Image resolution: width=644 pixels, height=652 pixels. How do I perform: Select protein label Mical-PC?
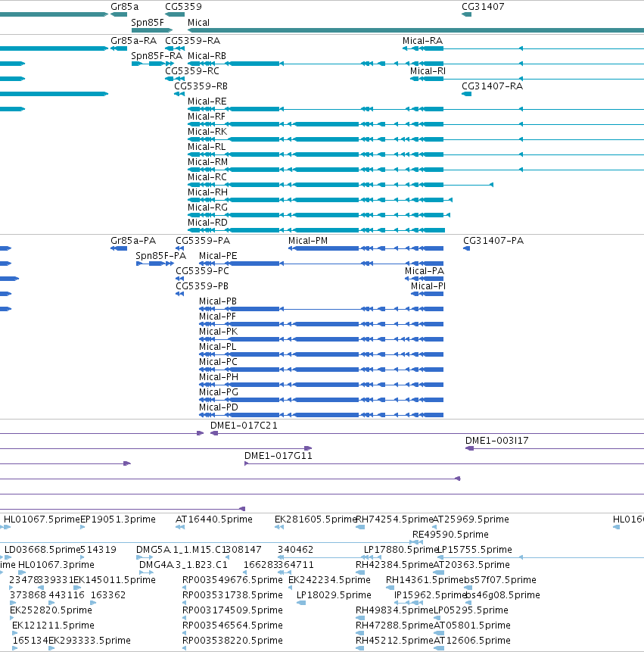pos(218,362)
